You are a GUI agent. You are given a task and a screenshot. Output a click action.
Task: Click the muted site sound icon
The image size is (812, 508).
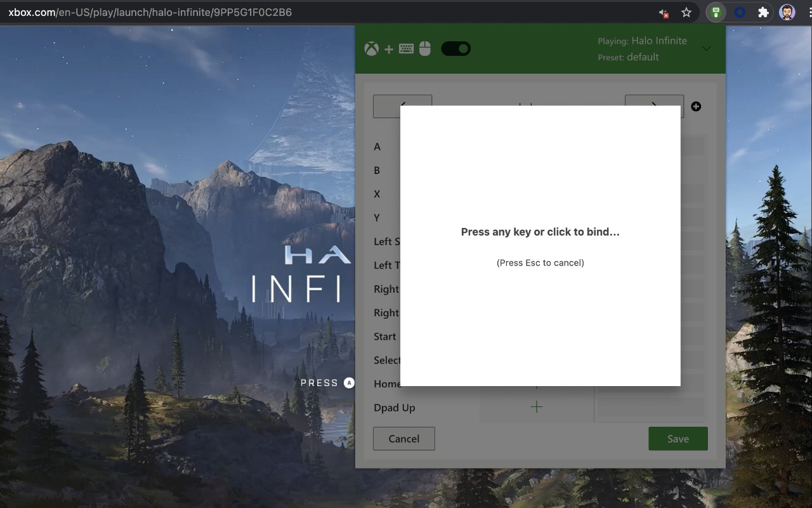664,13
